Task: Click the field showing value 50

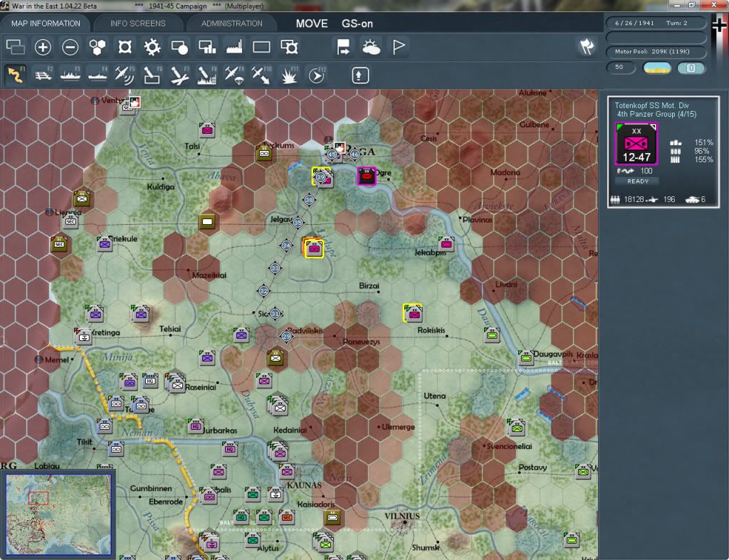Action: point(621,68)
